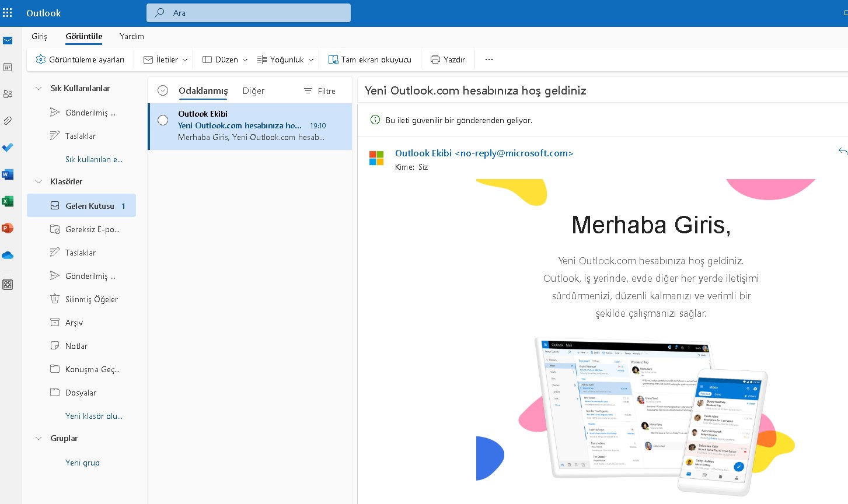This screenshot has width=848, height=504.
Task: Open the Diğer inbox tab
Action: [x=253, y=91]
